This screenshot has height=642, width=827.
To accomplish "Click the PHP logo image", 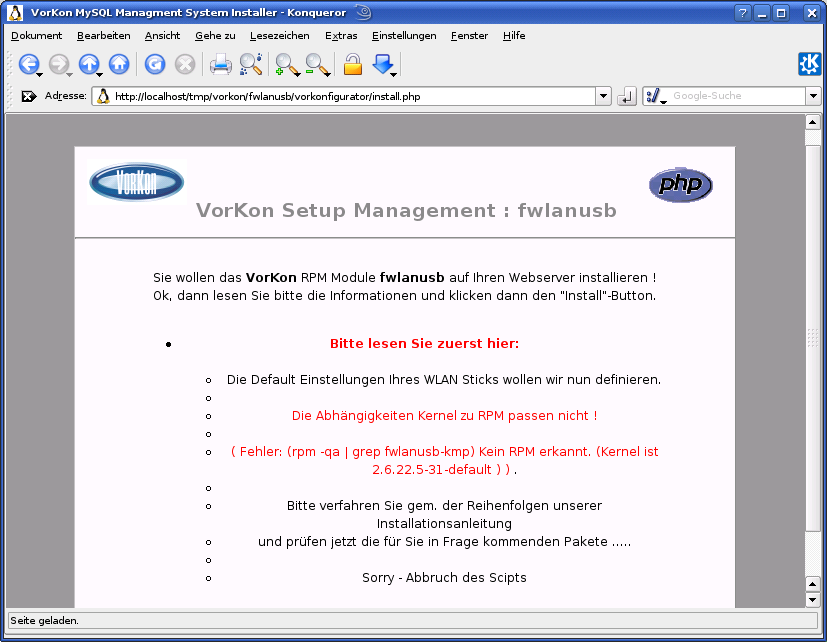I will (x=680, y=185).
